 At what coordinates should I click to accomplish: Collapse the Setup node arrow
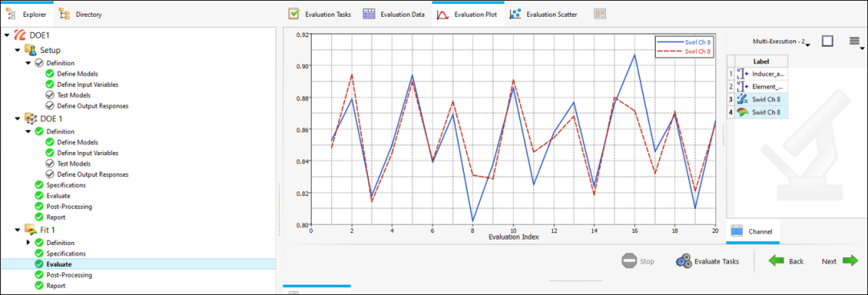click(17, 51)
